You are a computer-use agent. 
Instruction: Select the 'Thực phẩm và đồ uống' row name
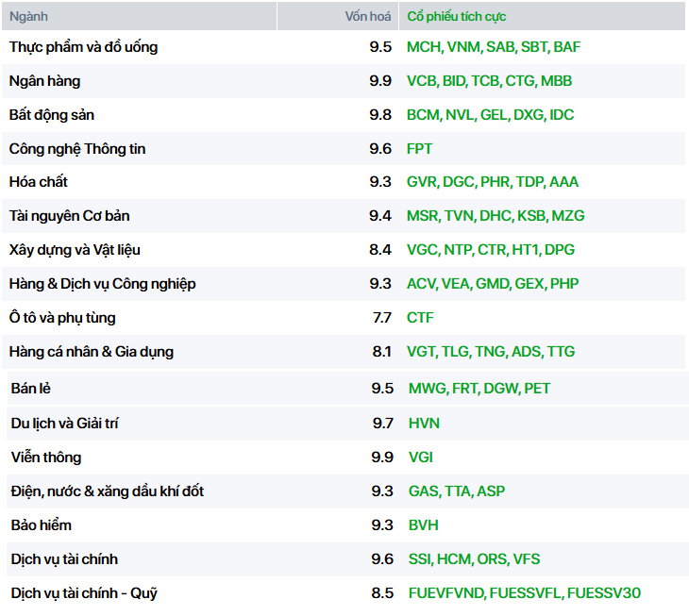(x=83, y=47)
